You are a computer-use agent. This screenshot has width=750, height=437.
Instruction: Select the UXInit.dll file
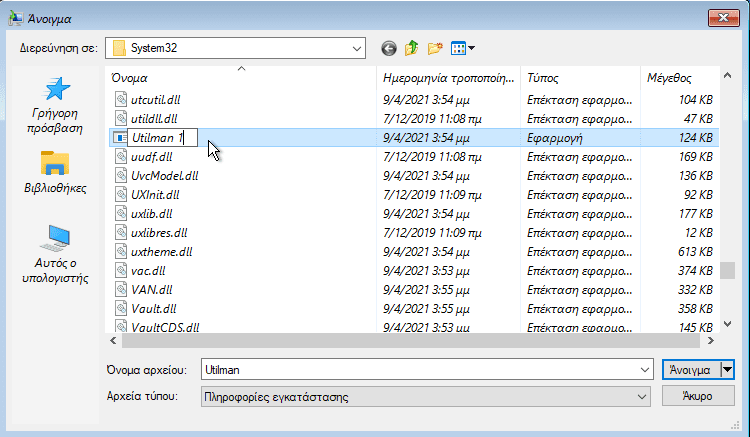[155, 194]
